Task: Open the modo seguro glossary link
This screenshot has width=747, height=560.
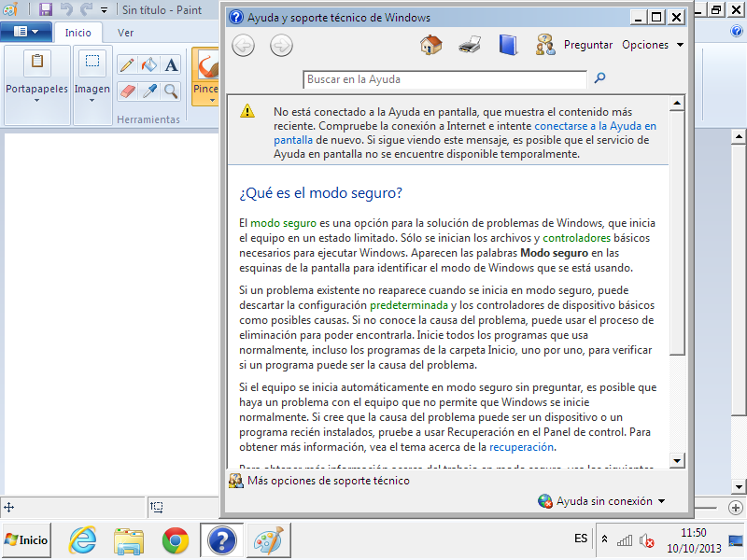Action: (x=284, y=223)
